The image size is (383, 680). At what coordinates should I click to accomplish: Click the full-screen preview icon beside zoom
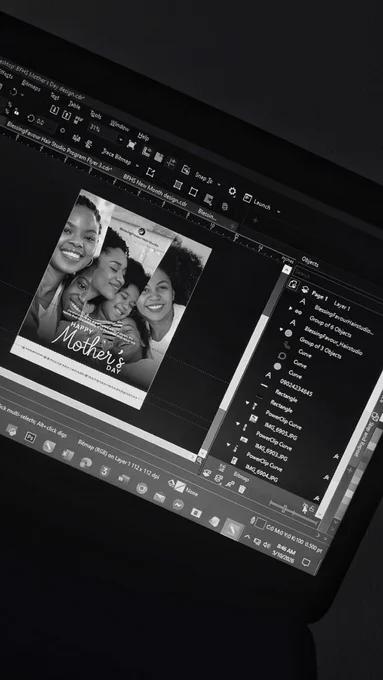pos(132,144)
